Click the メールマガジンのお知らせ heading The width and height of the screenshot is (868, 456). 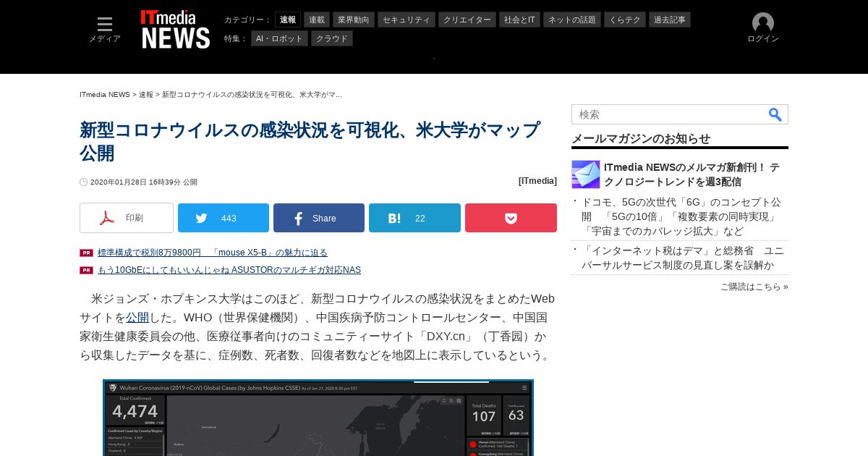point(641,138)
